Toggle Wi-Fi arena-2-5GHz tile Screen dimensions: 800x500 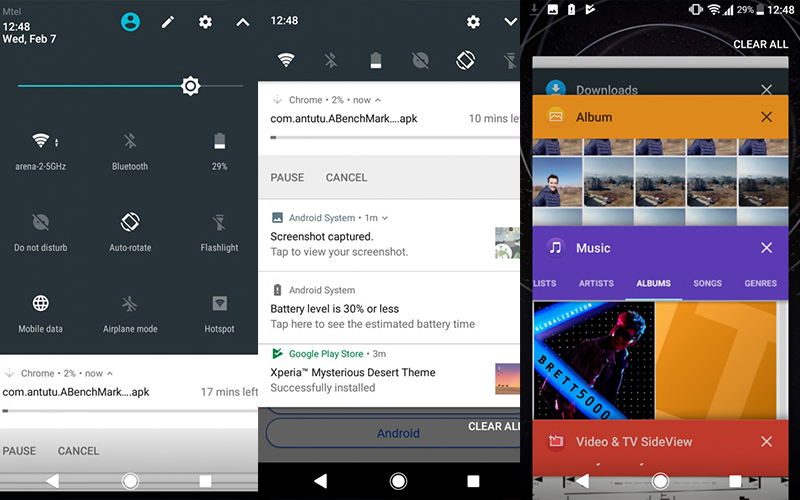coord(41,152)
